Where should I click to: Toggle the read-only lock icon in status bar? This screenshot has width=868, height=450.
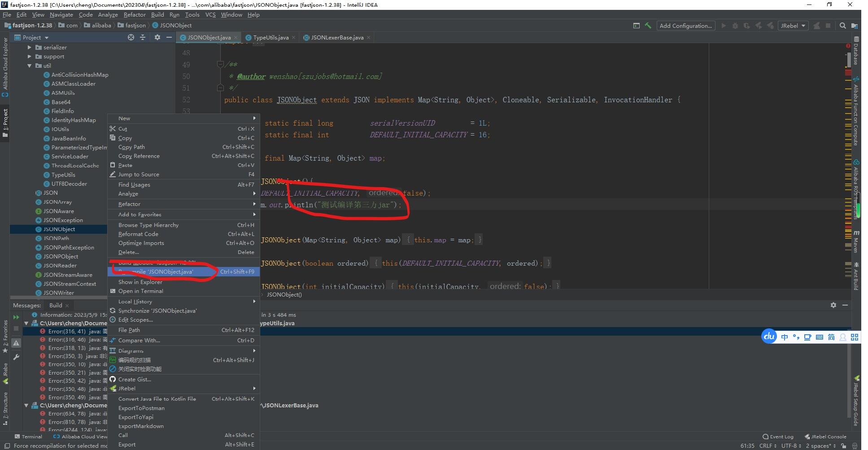(844, 446)
